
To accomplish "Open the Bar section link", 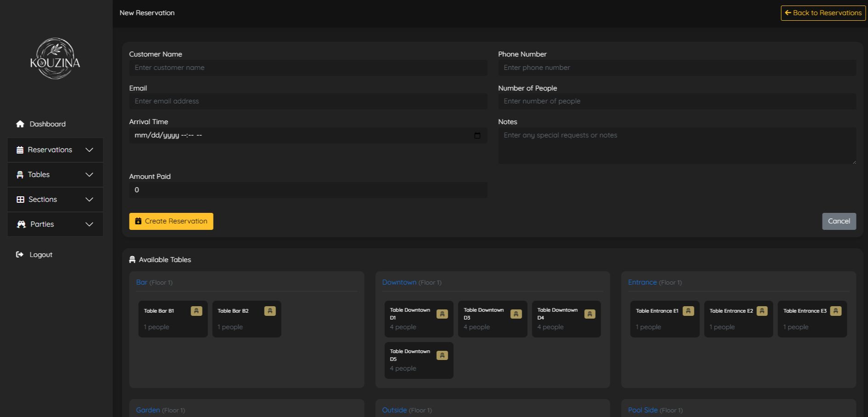I will (141, 282).
